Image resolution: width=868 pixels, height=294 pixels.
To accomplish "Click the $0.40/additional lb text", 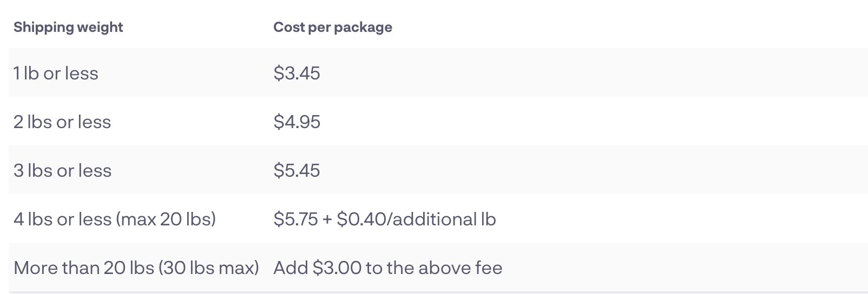I will [416, 219].
